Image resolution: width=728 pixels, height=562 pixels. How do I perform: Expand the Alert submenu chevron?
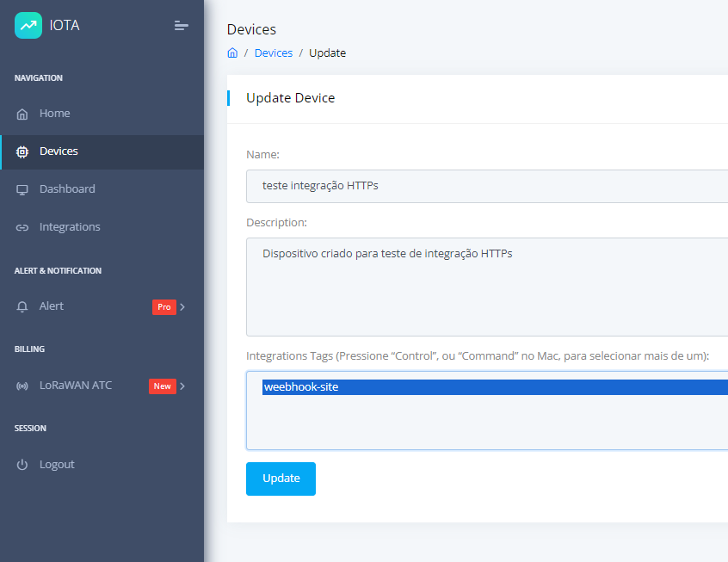point(182,307)
